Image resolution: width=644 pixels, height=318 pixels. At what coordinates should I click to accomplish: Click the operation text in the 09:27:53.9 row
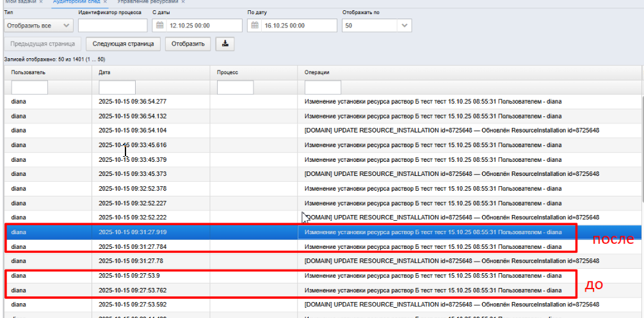point(433,275)
